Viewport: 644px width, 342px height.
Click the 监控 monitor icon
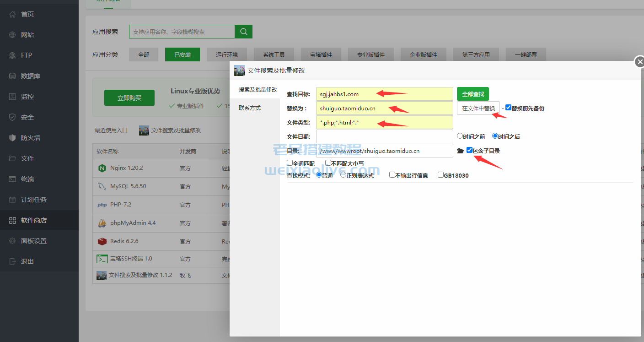13,97
